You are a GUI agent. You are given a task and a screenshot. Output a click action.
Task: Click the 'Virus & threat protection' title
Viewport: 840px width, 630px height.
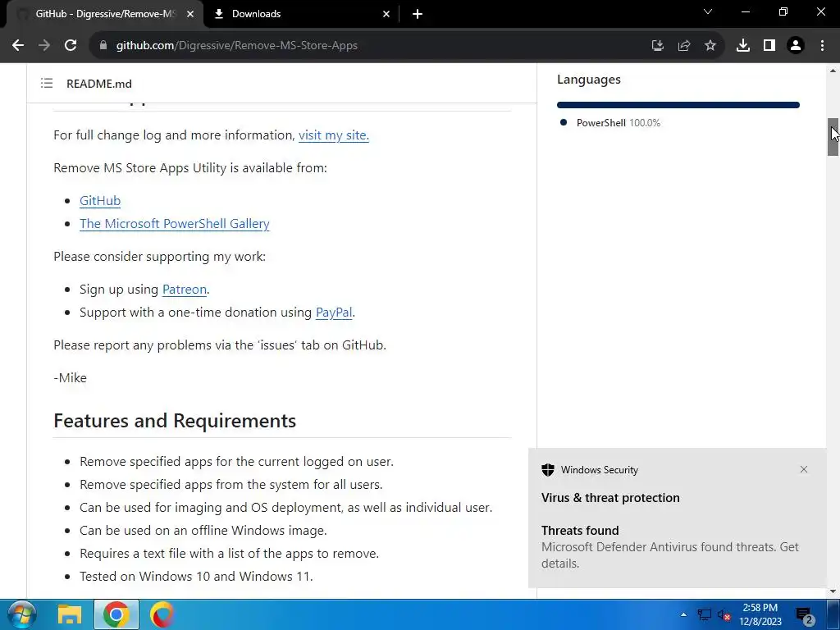(x=610, y=498)
